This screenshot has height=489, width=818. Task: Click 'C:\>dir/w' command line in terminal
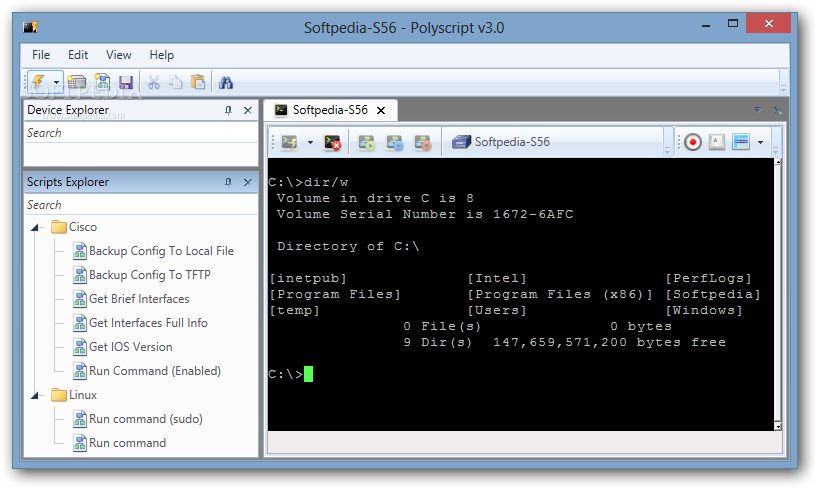click(308, 182)
